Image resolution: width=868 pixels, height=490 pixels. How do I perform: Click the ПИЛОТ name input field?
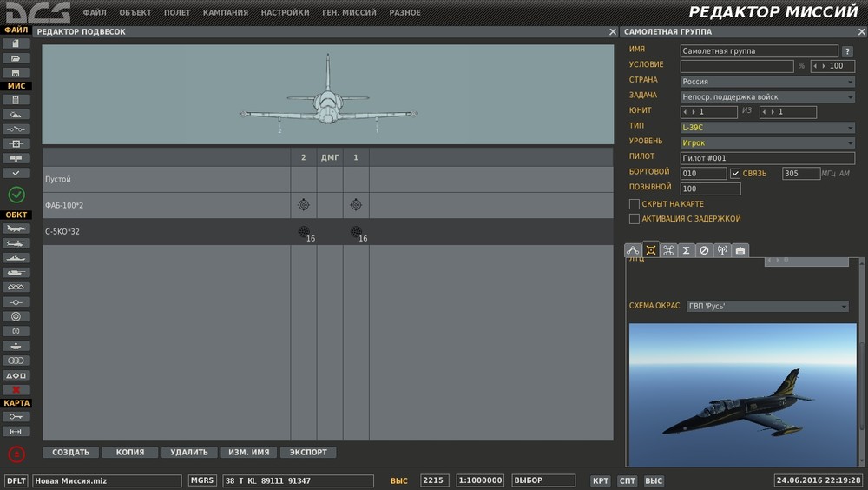(x=767, y=157)
